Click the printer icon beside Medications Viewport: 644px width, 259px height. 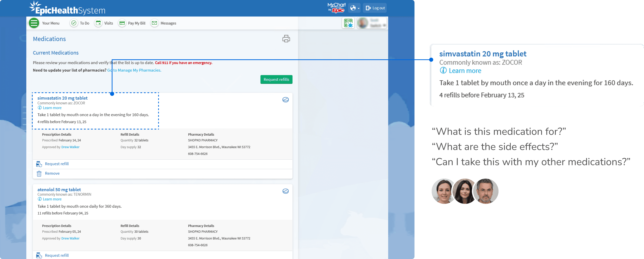[286, 39]
